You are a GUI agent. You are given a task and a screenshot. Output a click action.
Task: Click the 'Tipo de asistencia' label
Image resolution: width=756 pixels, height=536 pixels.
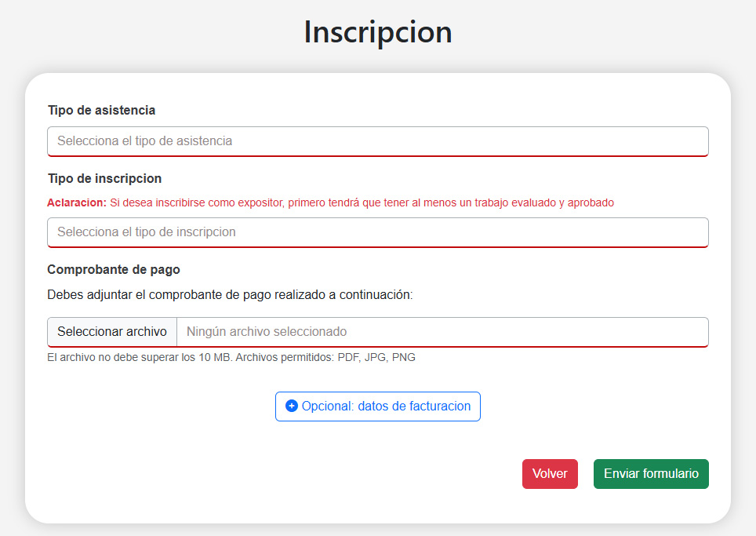(101, 111)
